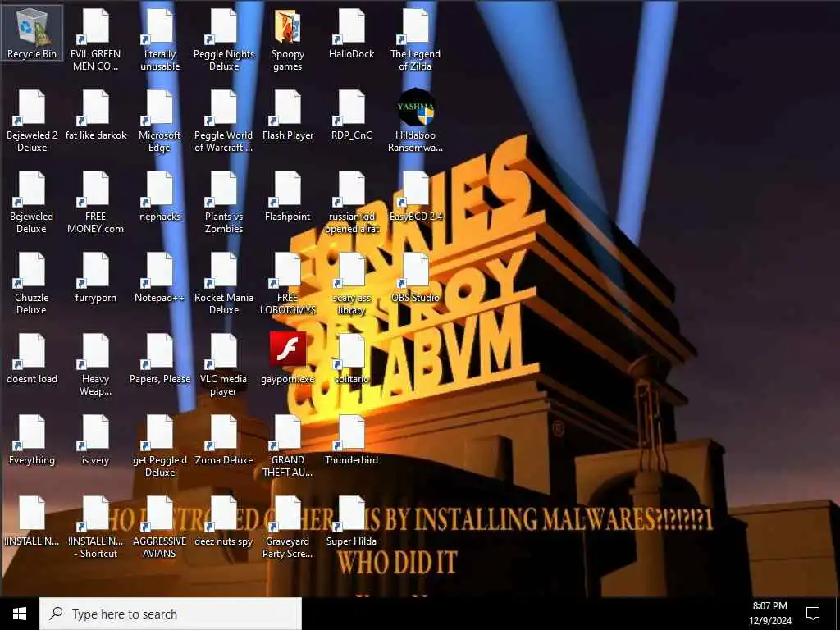Screen dimensions: 840x630
Task: Select the OBS Studio shortcut
Action: (x=415, y=277)
